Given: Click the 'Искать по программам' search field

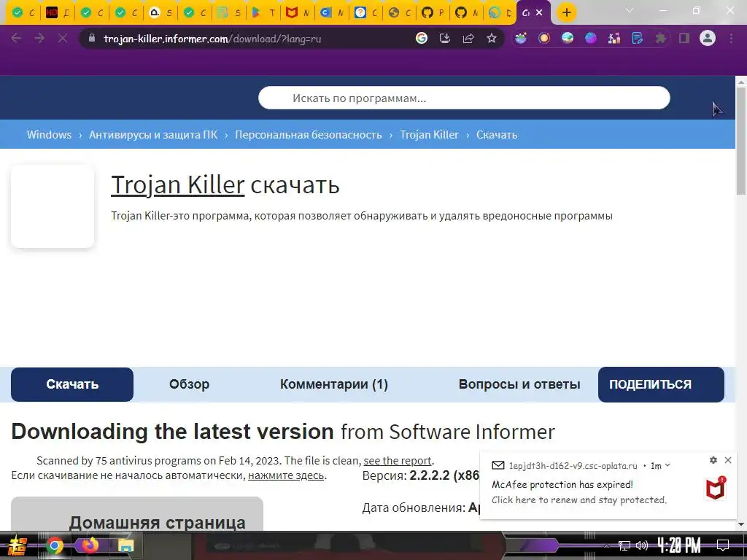Looking at the screenshot, I should 464,98.
